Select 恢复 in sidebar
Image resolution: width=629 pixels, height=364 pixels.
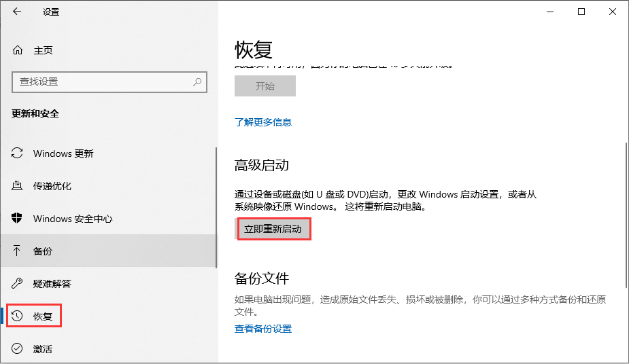click(x=108, y=316)
